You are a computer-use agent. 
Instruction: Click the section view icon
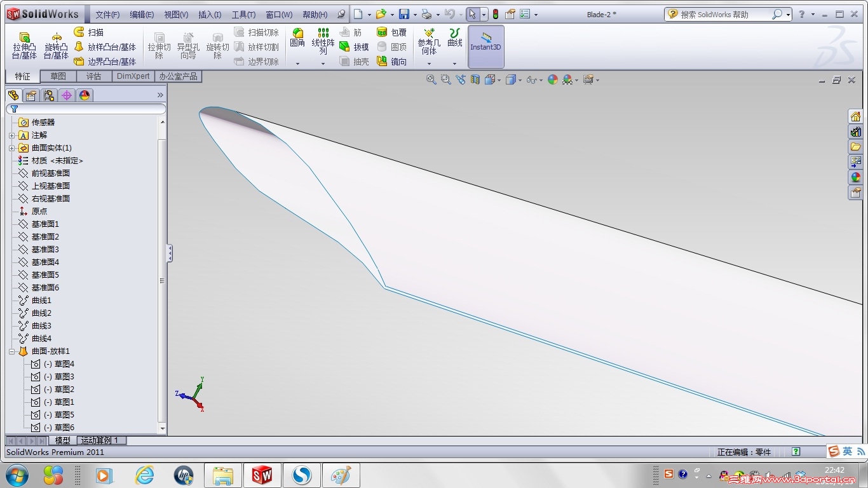click(475, 79)
